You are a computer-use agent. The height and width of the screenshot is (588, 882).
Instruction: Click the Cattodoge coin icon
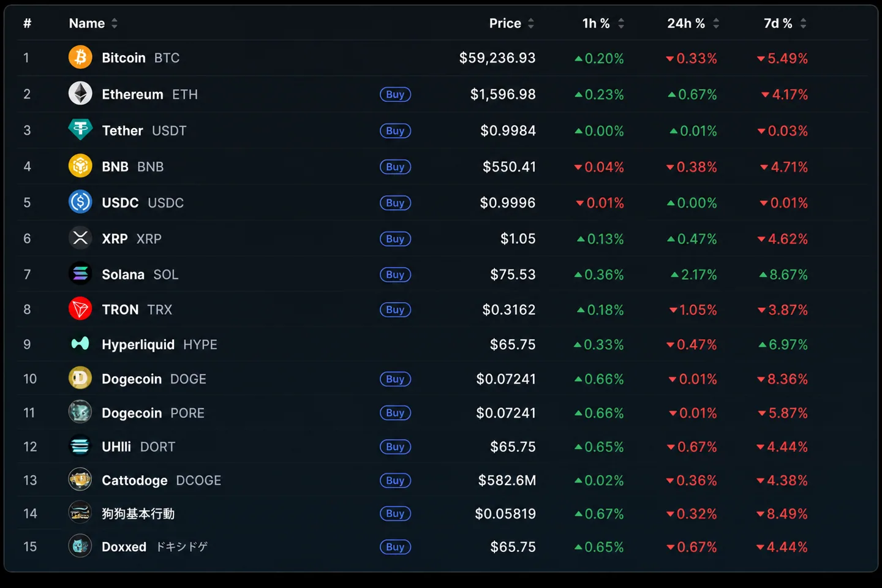tap(80, 480)
